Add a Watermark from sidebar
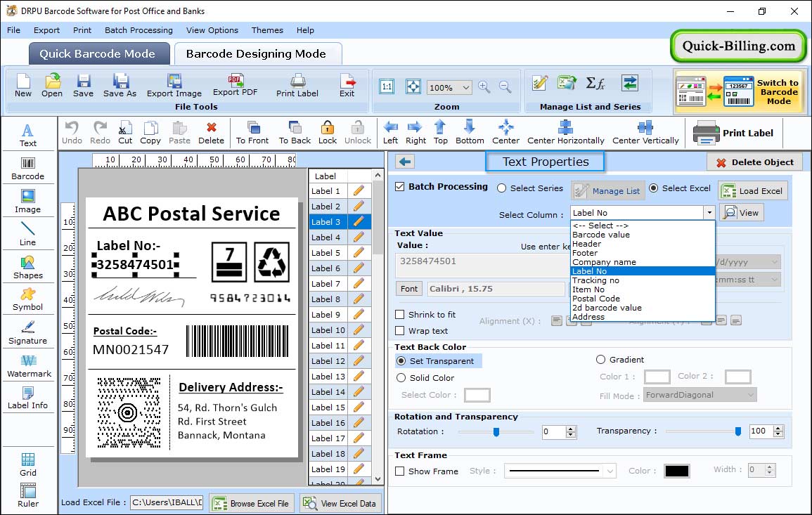This screenshot has height=515, width=812. [x=29, y=366]
